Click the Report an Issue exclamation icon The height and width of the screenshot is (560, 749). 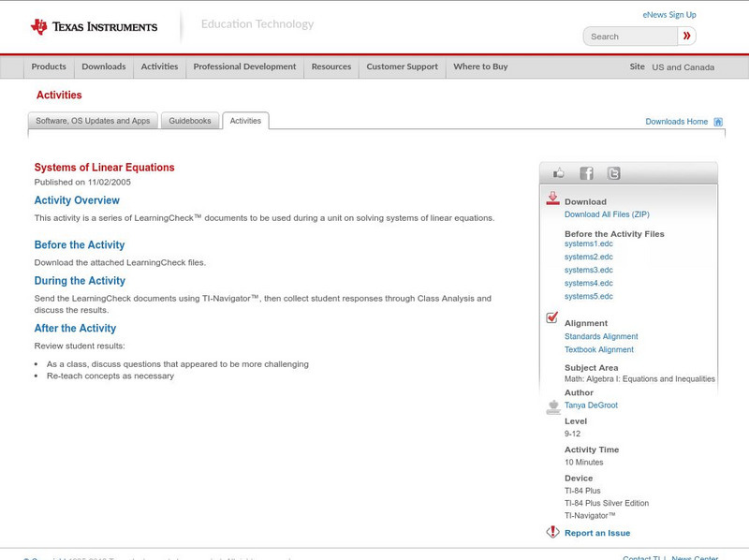(x=552, y=532)
